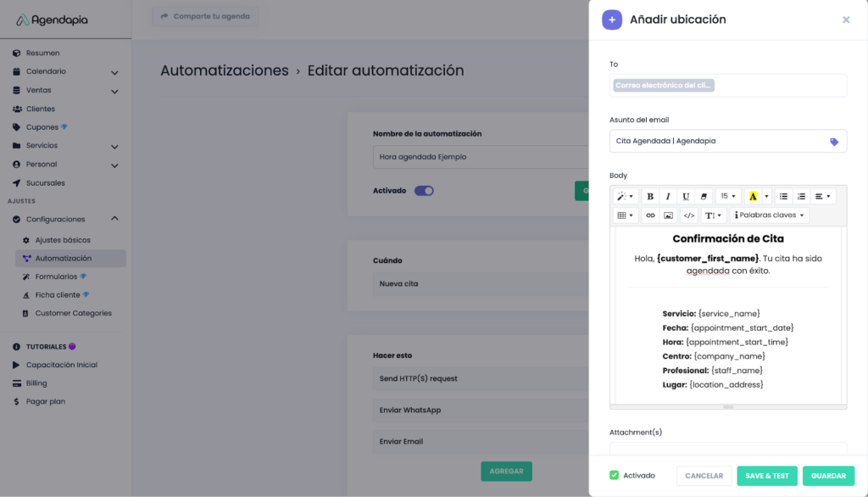Apply italic formatting in the editor
The width and height of the screenshot is (868, 497).
(668, 197)
